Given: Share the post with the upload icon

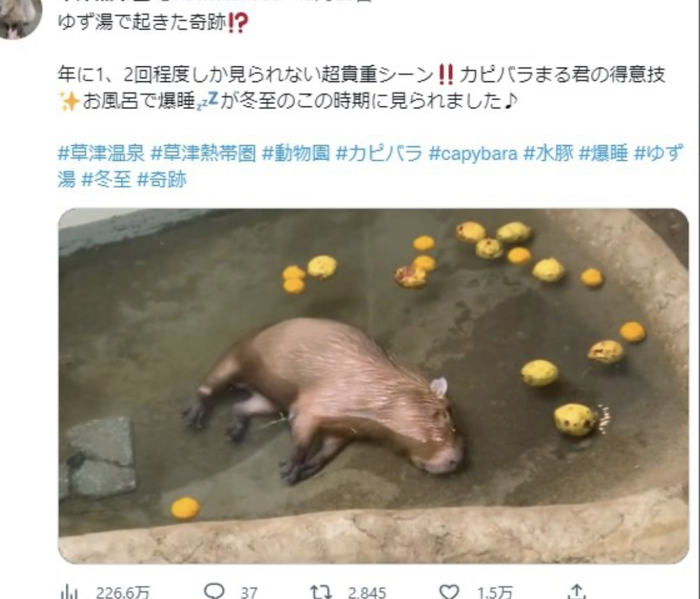Looking at the screenshot, I should click(x=577, y=591).
